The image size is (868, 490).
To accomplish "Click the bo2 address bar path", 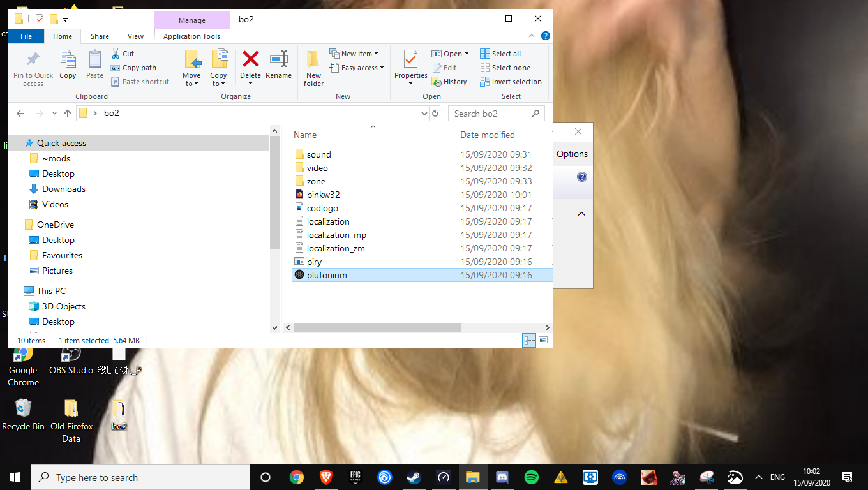I will click(112, 114).
